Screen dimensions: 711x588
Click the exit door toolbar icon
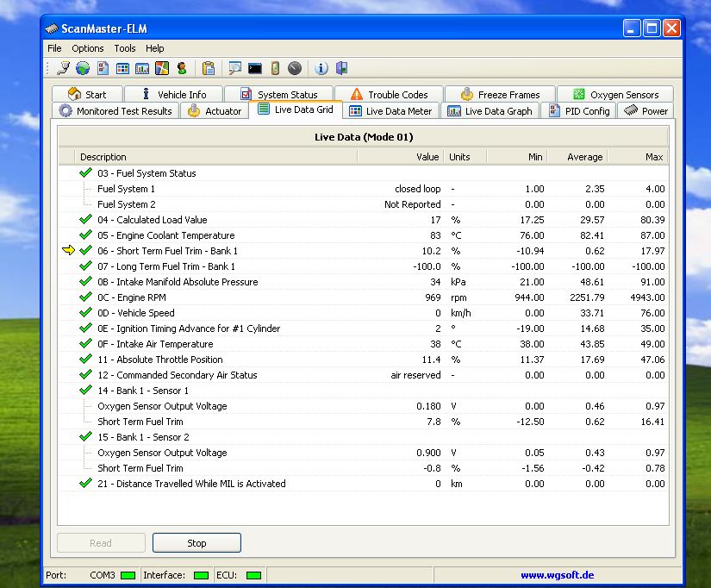[x=342, y=68]
